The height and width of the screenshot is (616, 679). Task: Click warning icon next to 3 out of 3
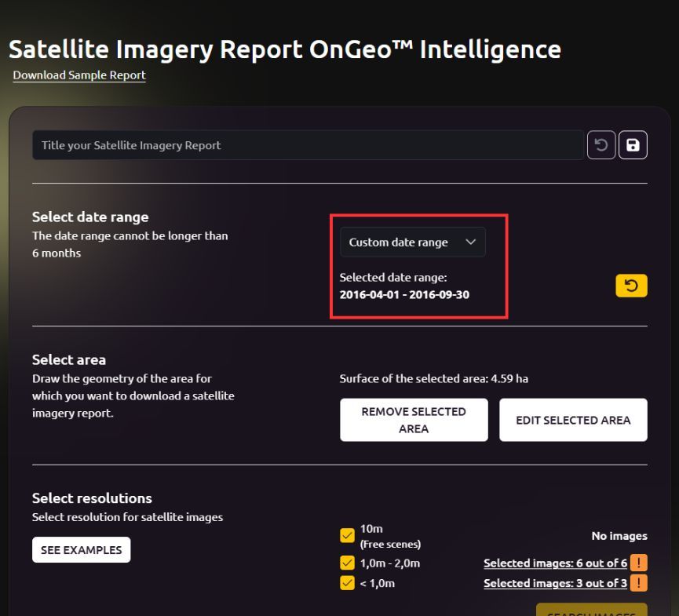pyautogui.click(x=639, y=583)
